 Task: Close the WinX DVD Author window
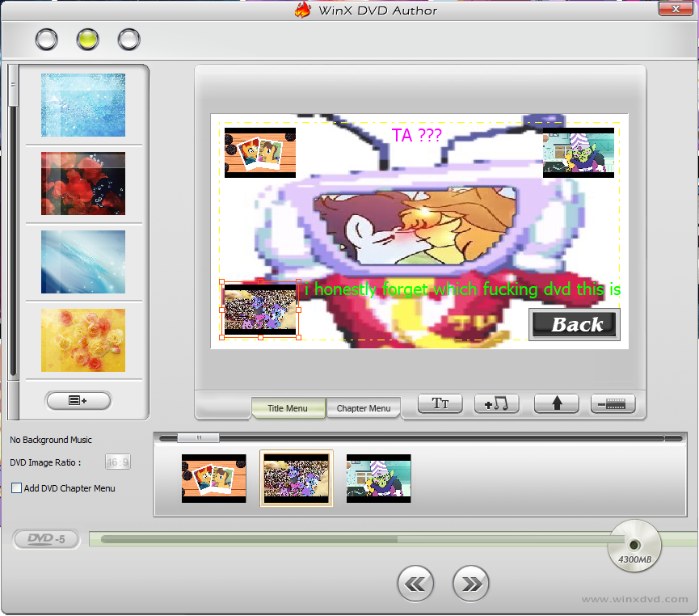tap(676, 9)
